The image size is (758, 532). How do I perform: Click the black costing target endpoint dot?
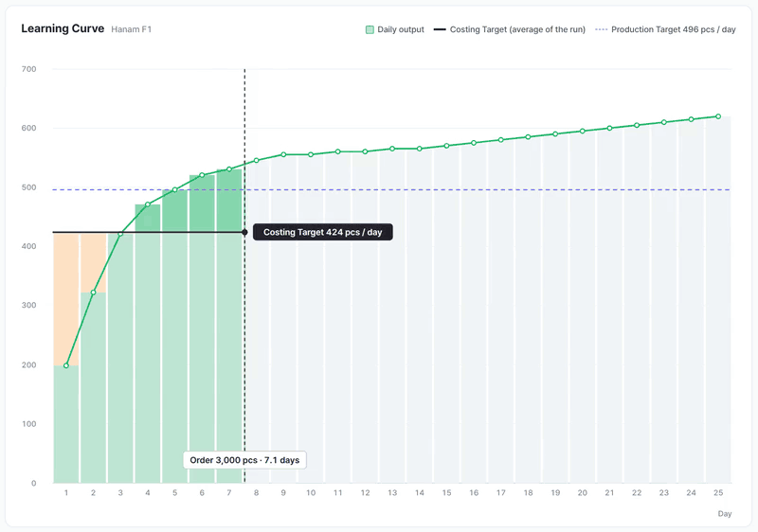244,232
